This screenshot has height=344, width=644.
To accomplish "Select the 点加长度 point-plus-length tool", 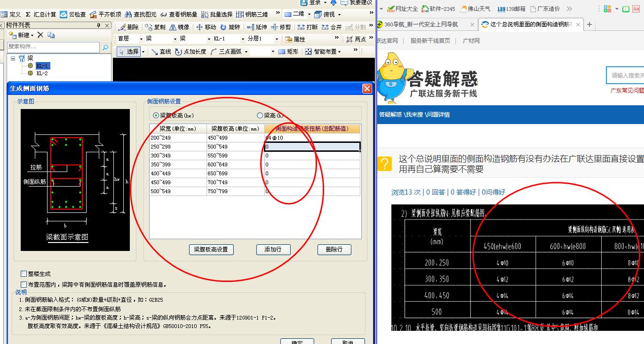I will [x=191, y=52].
